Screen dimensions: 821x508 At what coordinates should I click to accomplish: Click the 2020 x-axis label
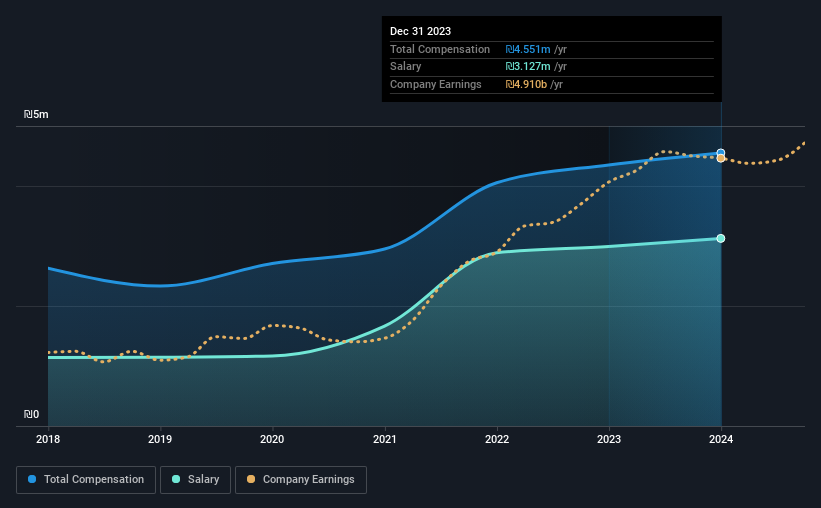coord(272,439)
